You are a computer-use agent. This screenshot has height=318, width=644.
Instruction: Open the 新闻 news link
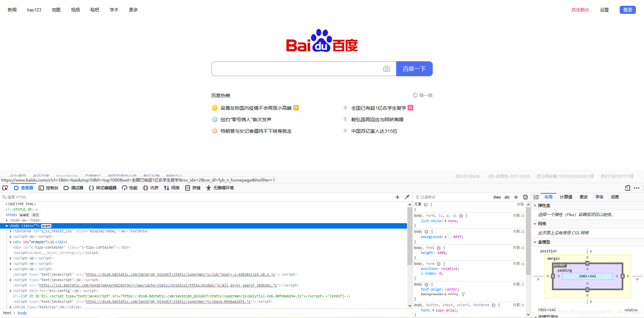pyautogui.click(x=12, y=10)
